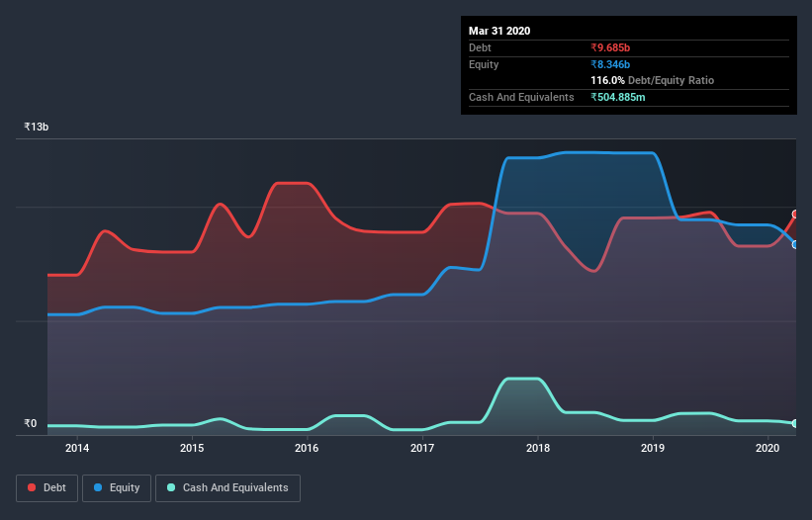Viewport: 812px width, 520px height.
Task: Click the ₹9.685b debt value
Action: [x=610, y=47]
